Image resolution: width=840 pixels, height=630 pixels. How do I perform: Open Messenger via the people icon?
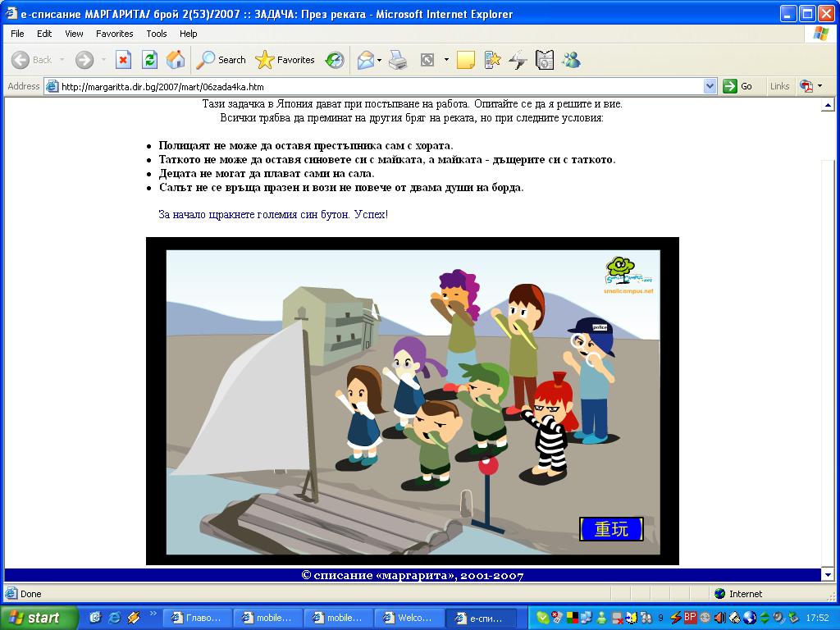pos(571,60)
